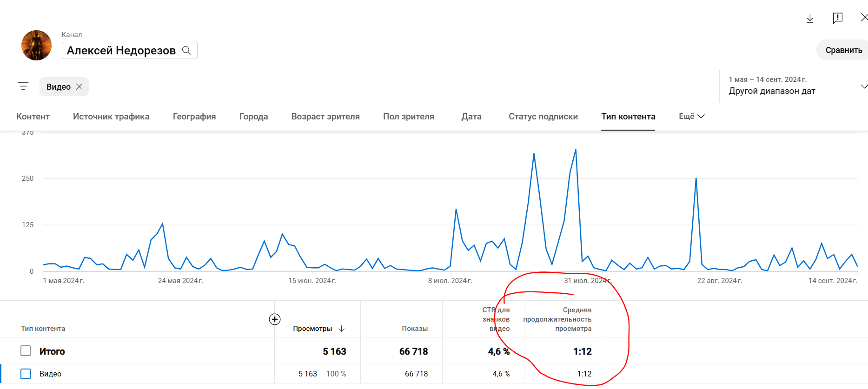
Task: Expand the Ещё tabs dropdown
Action: tap(692, 116)
